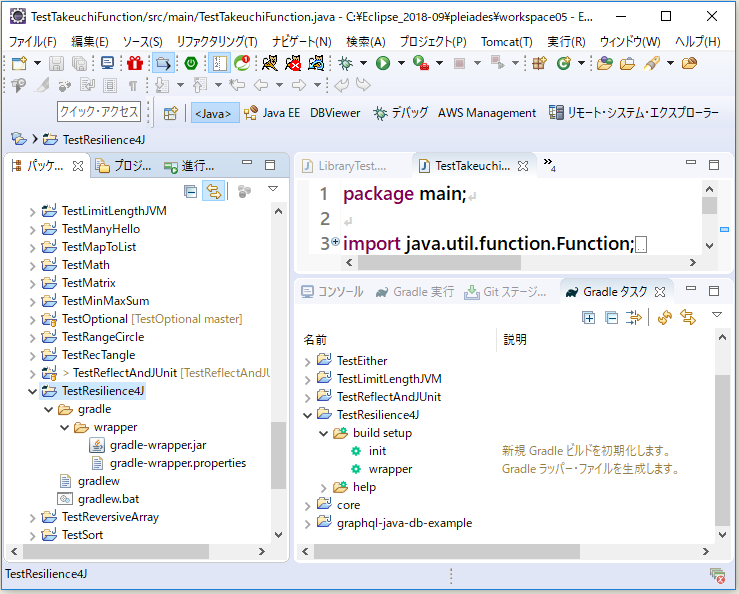739x594 pixels.
Task: Open the Run button dropdown arrow
Action: 401,63
